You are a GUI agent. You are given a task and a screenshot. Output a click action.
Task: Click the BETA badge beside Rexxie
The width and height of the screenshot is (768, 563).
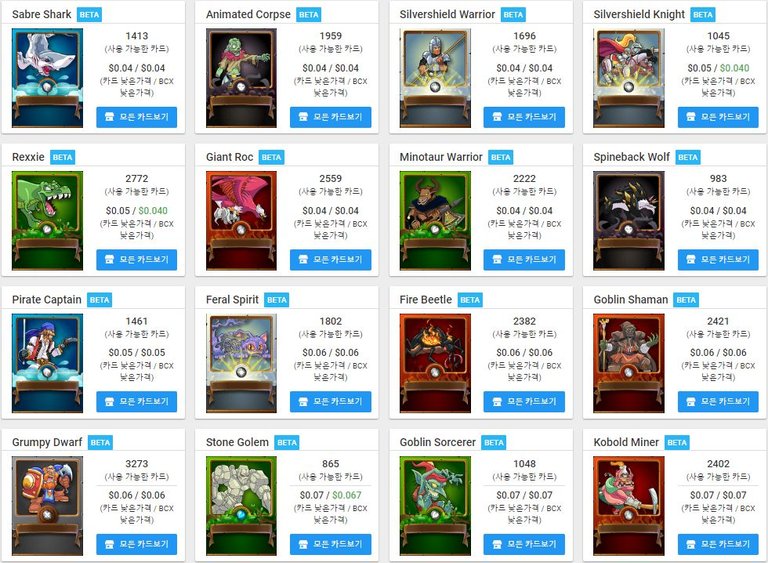coord(63,157)
